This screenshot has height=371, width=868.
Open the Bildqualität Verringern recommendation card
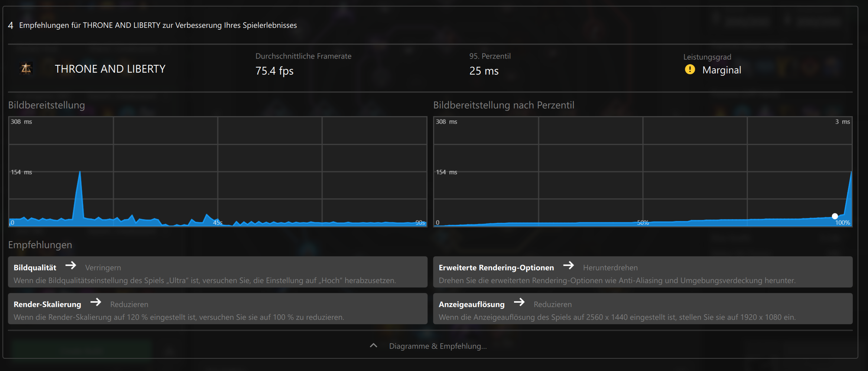[218, 272]
